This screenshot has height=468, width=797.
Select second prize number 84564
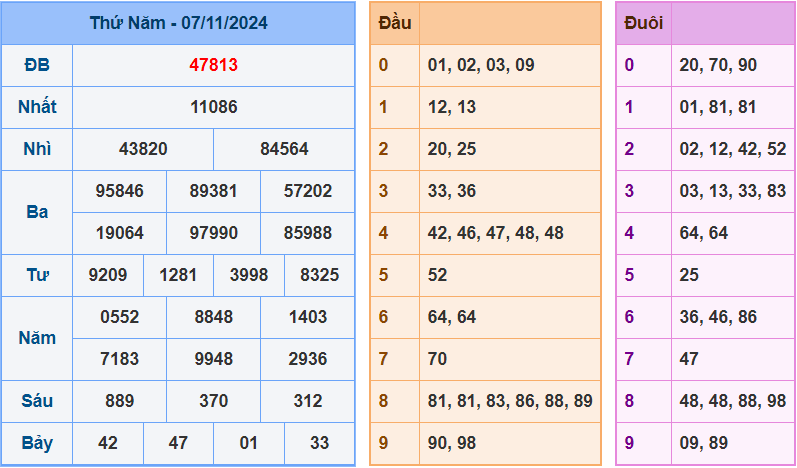coord(284,149)
